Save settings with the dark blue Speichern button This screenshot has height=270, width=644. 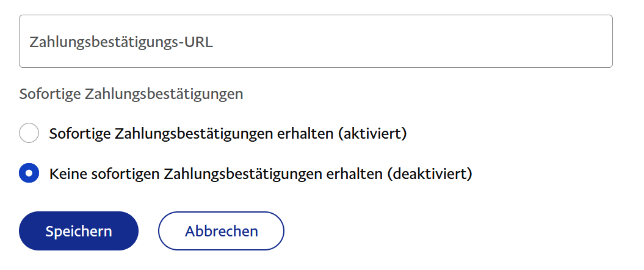tap(79, 231)
